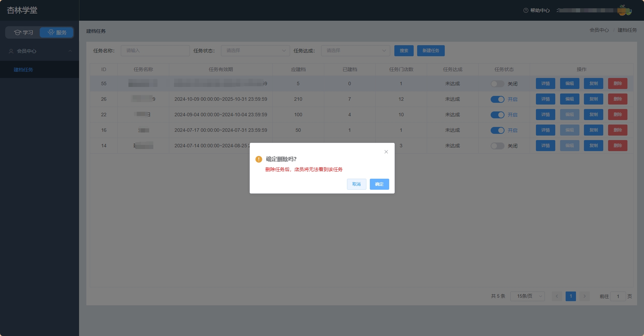The width and height of the screenshot is (644, 336).
Task: Toggle task status switch for ID 26
Action: point(497,99)
